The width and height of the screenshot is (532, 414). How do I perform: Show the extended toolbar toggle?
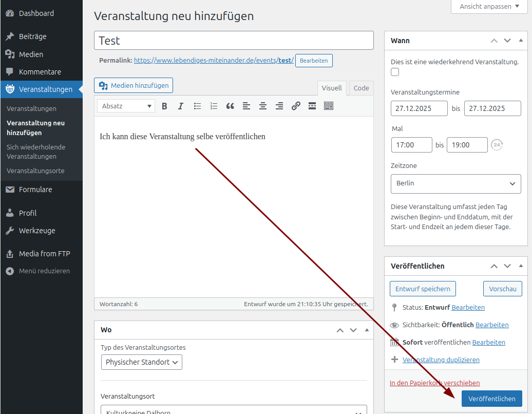point(329,106)
